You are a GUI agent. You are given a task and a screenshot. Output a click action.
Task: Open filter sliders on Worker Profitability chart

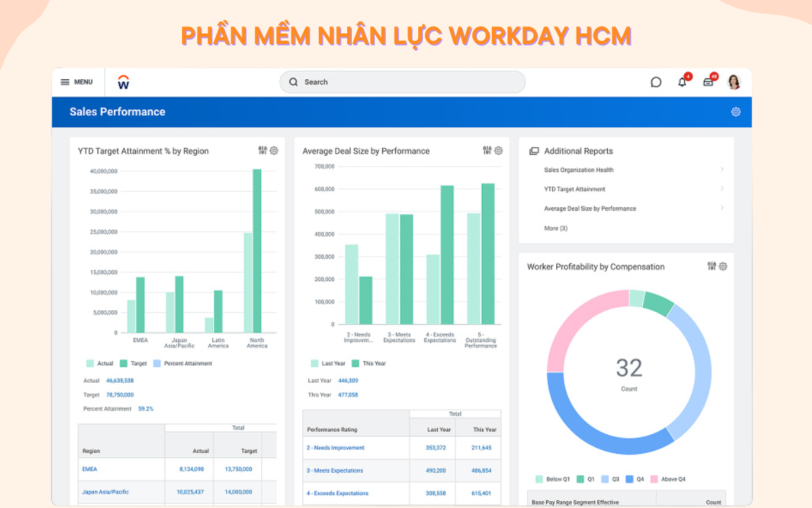tap(711, 266)
